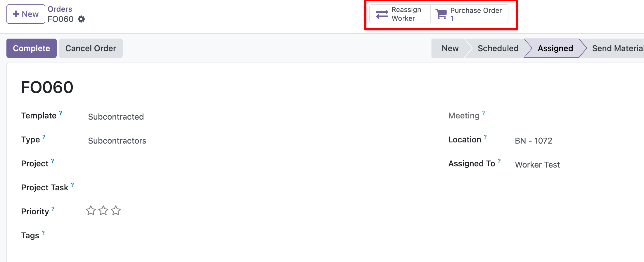Open the Template field value Subcontracted
Image resolution: width=644 pixels, height=262 pixels.
tap(116, 117)
